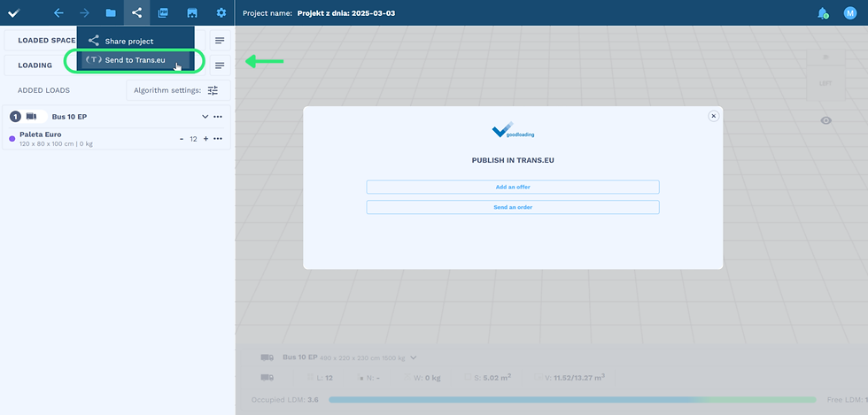Select the Paleta Euro load name
The image size is (868, 415).
click(41, 134)
